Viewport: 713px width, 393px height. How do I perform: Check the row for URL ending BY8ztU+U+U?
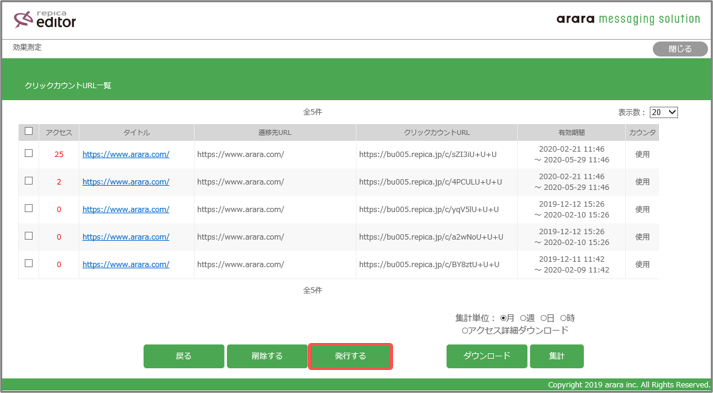click(29, 263)
